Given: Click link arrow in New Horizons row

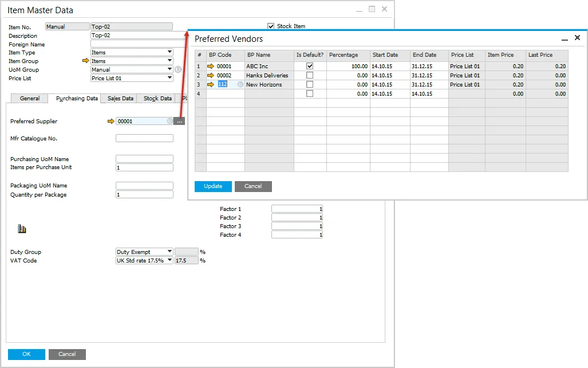Looking at the screenshot, I should point(210,85).
